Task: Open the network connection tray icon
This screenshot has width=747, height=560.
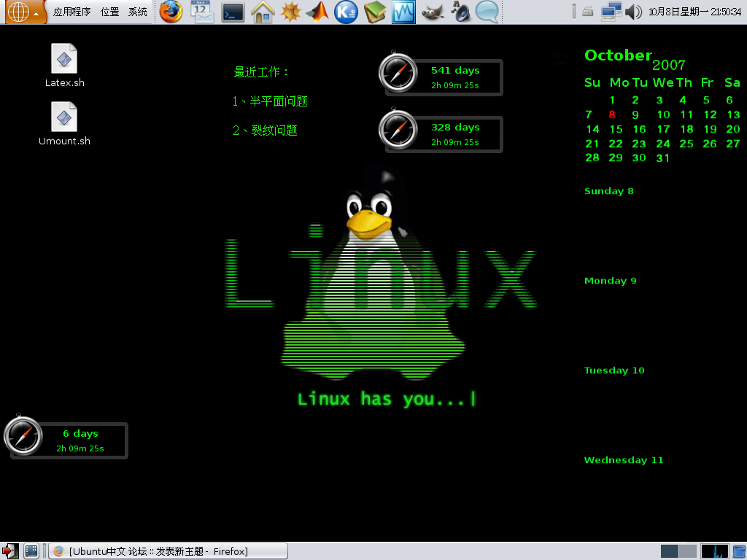Action: coord(611,12)
